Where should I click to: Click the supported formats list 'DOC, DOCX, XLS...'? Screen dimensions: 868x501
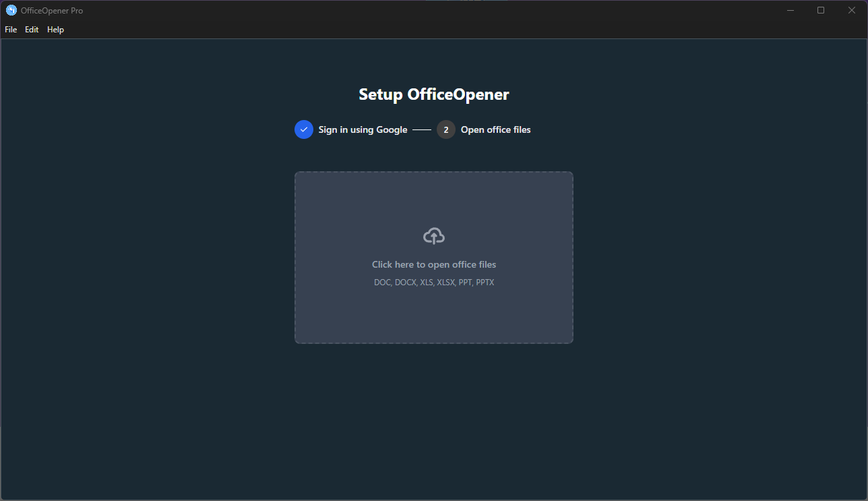(x=434, y=283)
